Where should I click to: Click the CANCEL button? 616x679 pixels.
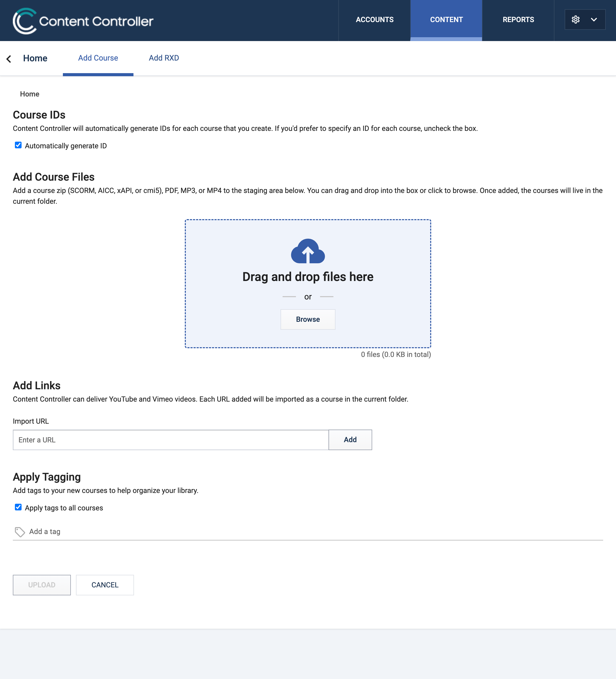(x=105, y=585)
